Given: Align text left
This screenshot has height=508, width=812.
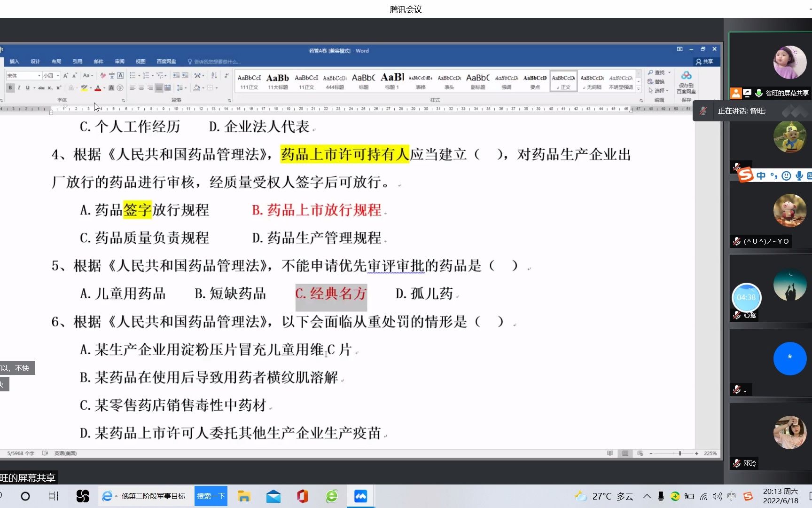Looking at the screenshot, I should coord(133,88).
